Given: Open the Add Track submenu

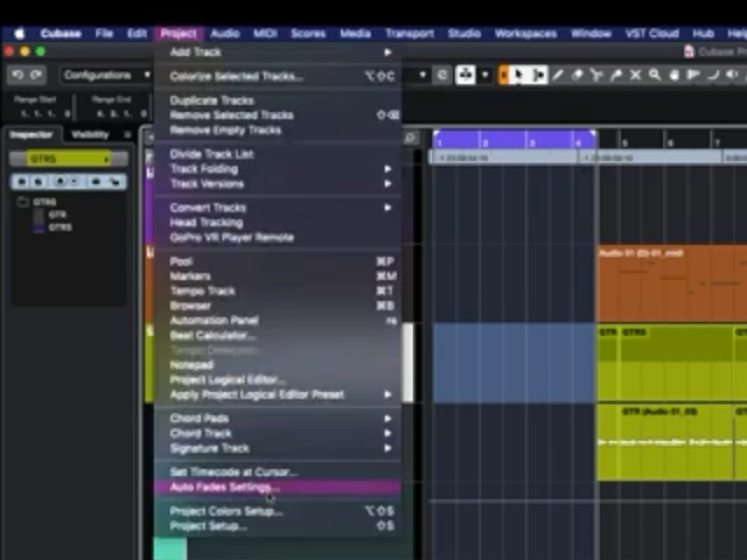Looking at the screenshot, I should [x=278, y=52].
